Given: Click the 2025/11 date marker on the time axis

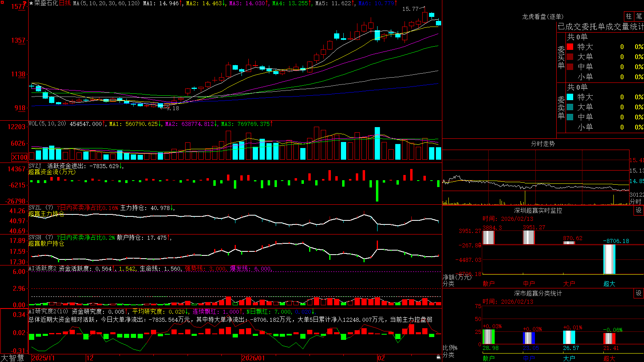Looking at the screenshot, I should 43,358.
